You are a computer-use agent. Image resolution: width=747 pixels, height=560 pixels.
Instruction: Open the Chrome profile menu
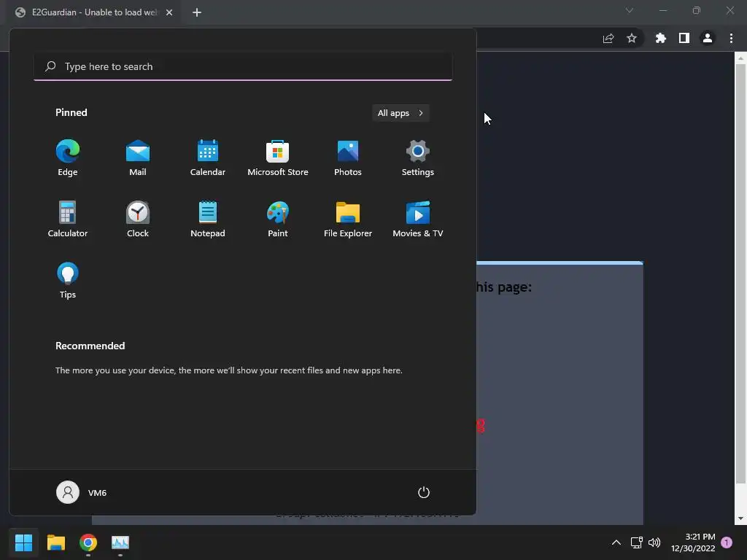click(708, 38)
